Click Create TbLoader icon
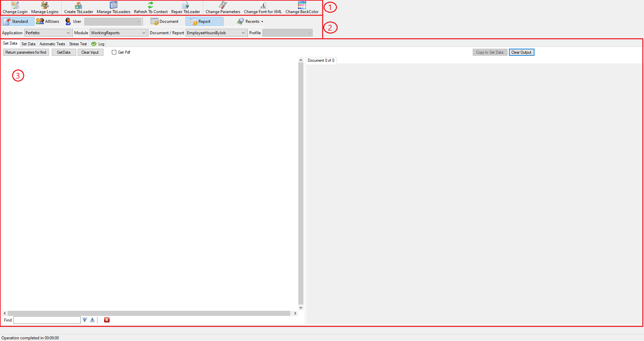The image size is (644, 341). 79,5
